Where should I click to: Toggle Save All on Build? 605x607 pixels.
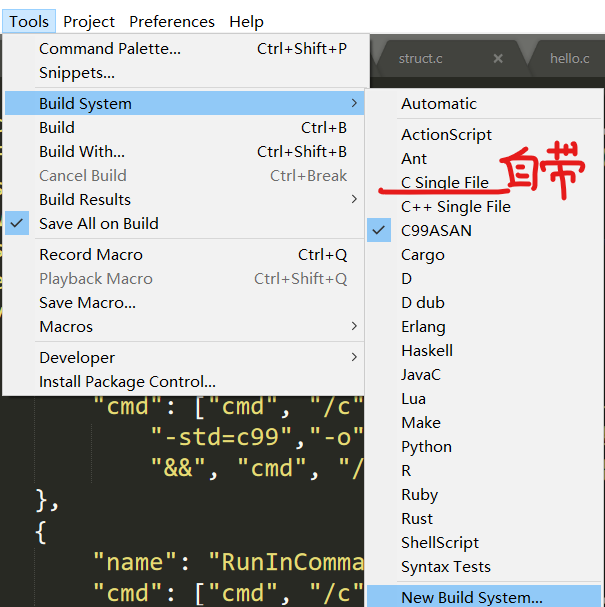pyautogui.click(x=184, y=224)
